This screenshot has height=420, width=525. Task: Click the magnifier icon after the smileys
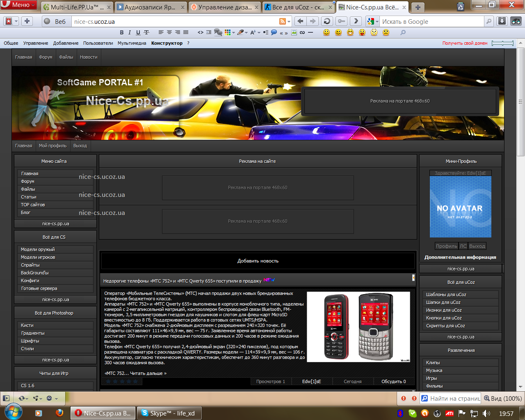coord(403,32)
